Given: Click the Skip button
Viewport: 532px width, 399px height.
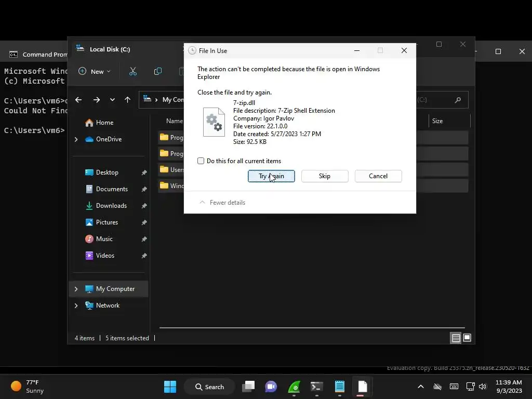Looking at the screenshot, I should tap(325, 176).
